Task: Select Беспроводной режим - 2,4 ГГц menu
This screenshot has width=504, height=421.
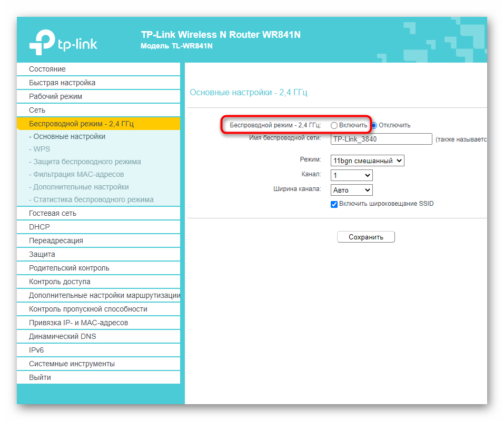Action: click(98, 124)
